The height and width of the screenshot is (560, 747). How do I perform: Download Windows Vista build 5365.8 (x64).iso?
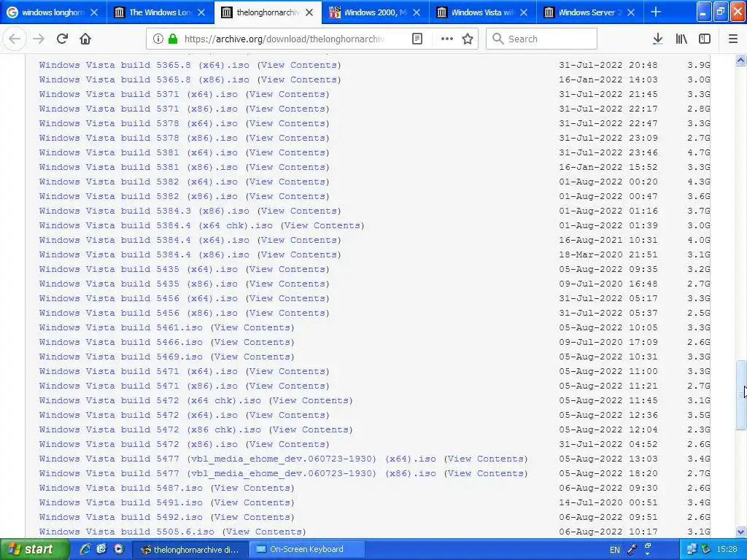pos(144,65)
